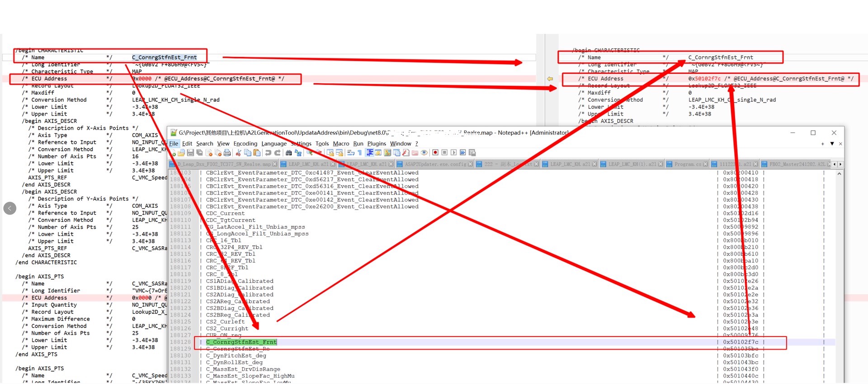This screenshot has height=384, width=868.
Task: Click the New file toolbar icon
Action: coord(173,153)
